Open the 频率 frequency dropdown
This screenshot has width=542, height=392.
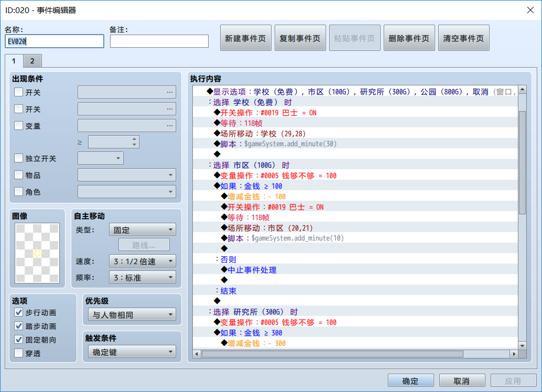[x=143, y=277]
